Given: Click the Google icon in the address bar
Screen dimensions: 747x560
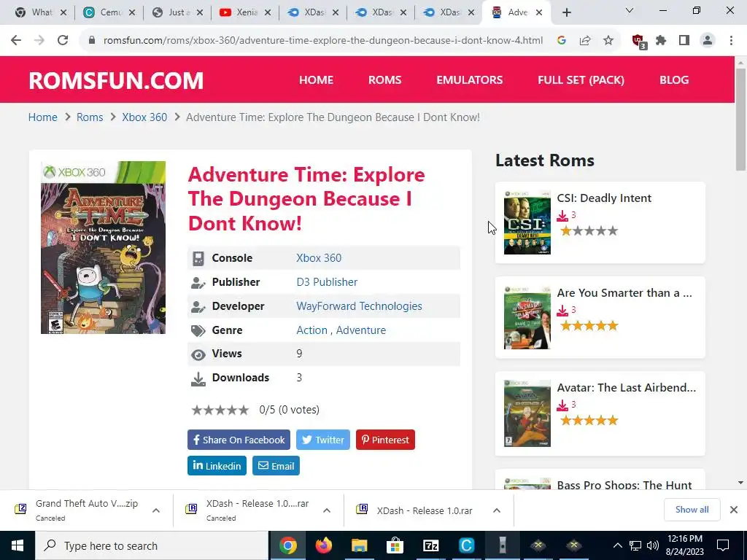Looking at the screenshot, I should click(x=562, y=41).
